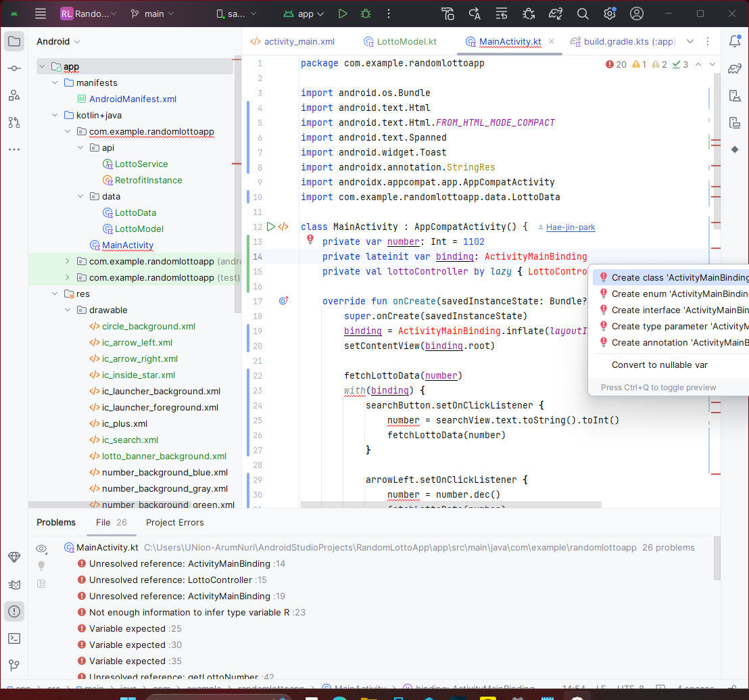The width and height of the screenshot is (749, 700).
Task: Open the Commit tool window
Action: [14, 68]
